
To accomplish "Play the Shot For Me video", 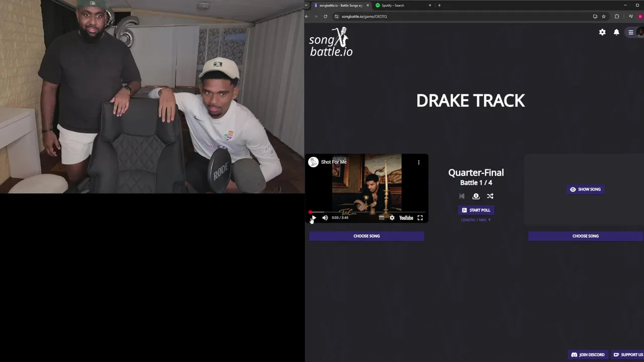I will click(313, 218).
